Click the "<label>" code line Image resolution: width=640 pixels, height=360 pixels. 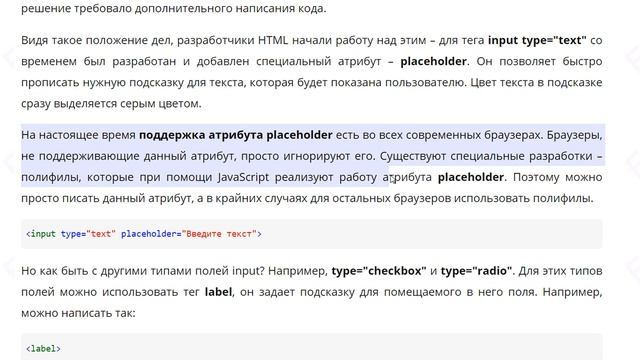click(x=43, y=349)
